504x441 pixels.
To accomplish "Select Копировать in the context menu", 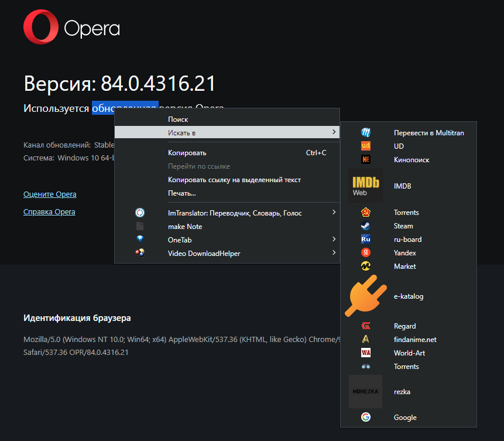I will (227, 153).
